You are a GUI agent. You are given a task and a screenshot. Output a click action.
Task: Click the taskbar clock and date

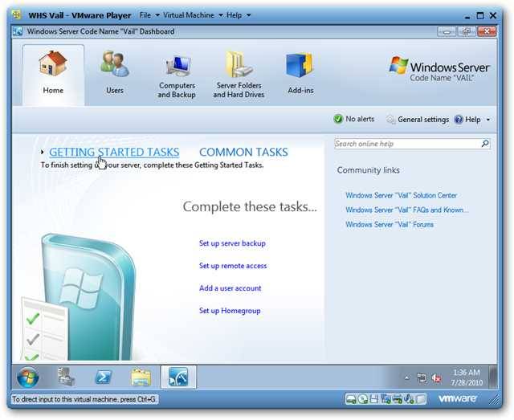pyautogui.click(x=466, y=377)
